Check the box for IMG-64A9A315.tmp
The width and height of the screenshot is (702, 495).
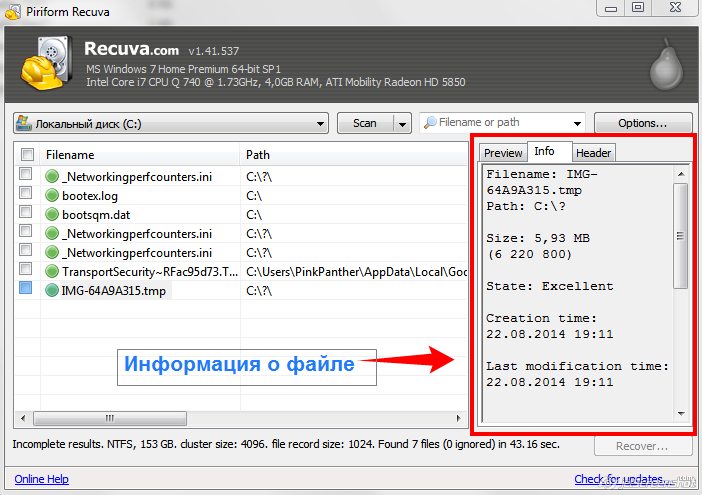tap(26, 287)
